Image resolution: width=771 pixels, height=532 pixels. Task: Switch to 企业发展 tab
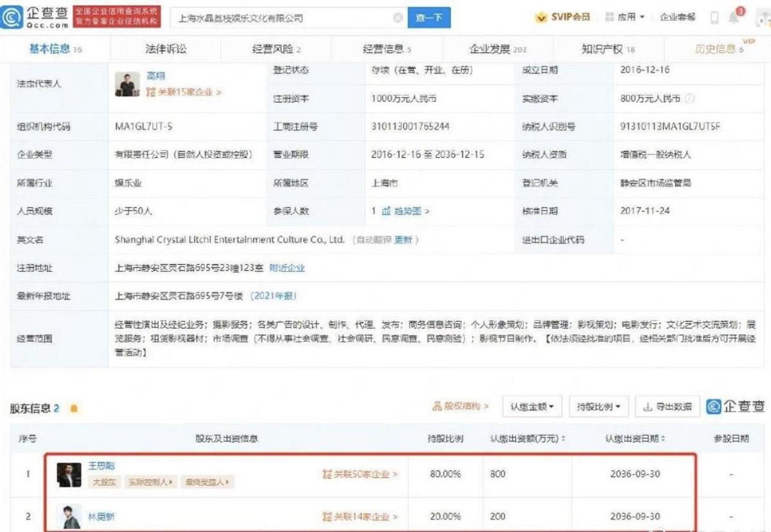click(497, 49)
